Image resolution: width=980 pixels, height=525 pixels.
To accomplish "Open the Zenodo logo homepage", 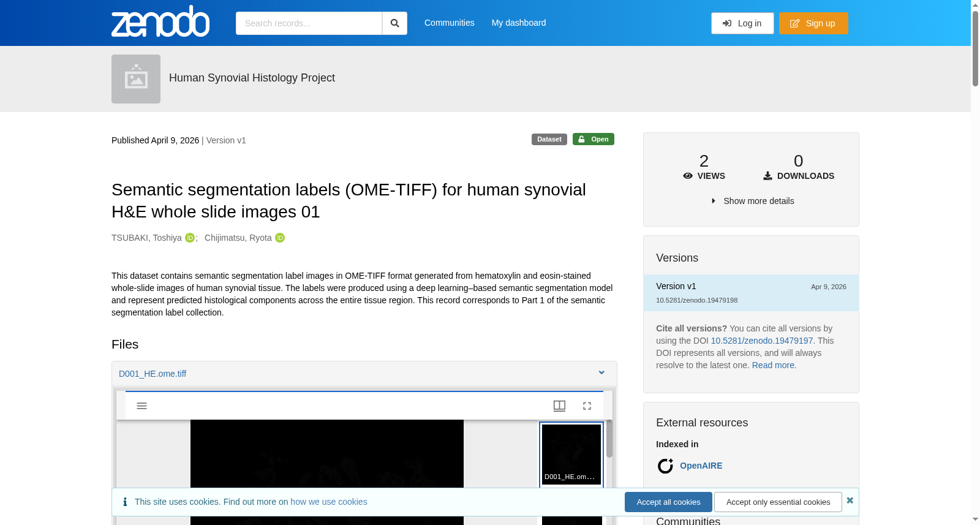I will [x=160, y=21].
